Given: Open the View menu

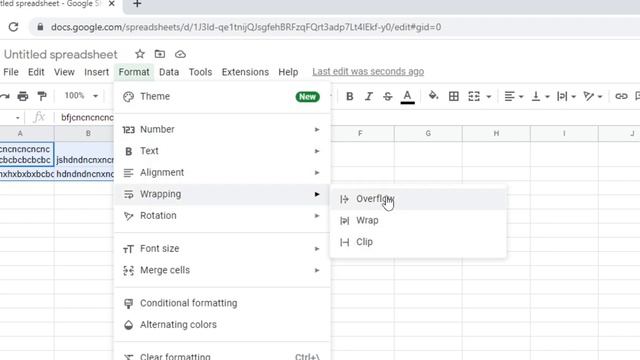Looking at the screenshot, I should (x=64, y=72).
